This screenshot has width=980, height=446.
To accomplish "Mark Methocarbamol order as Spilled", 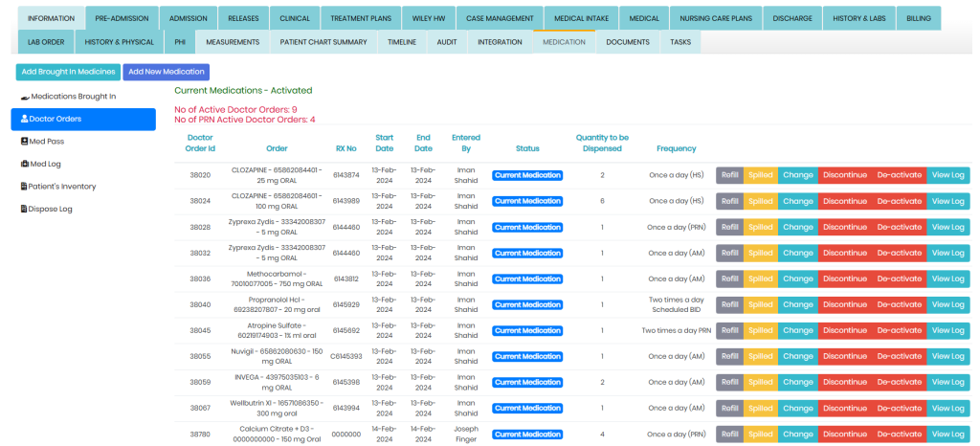I will pyautogui.click(x=761, y=279).
